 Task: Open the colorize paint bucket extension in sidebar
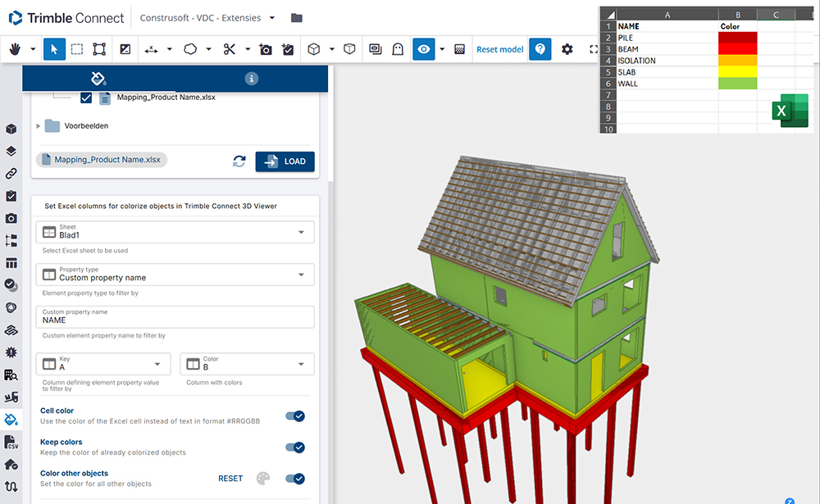click(x=11, y=420)
